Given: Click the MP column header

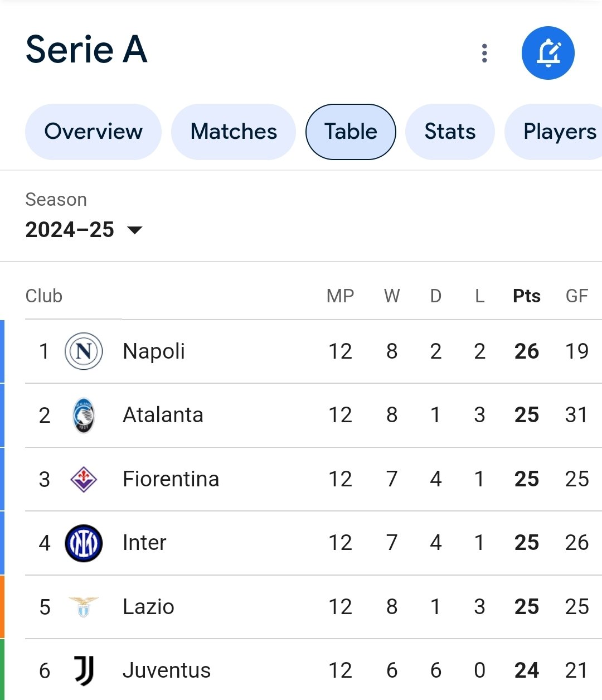Looking at the screenshot, I should 340,296.
